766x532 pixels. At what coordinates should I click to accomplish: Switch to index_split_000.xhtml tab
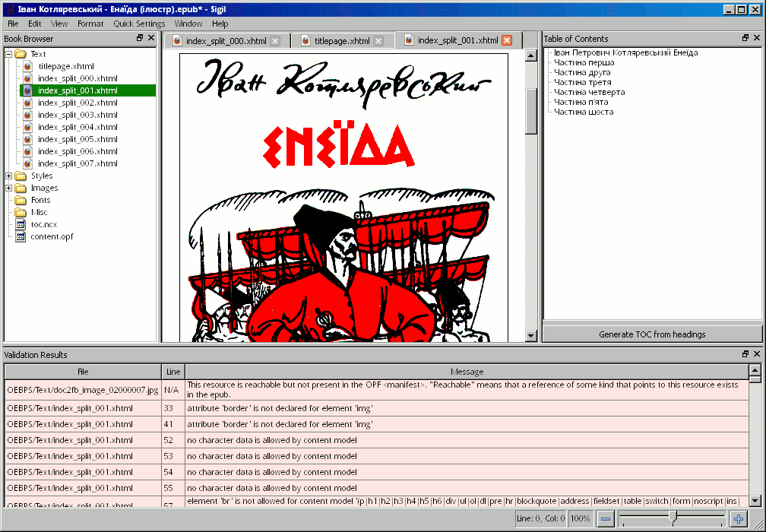click(x=226, y=41)
